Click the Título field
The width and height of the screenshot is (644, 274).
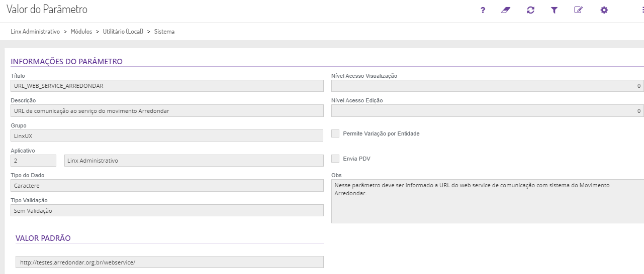[x=167, y=86]
